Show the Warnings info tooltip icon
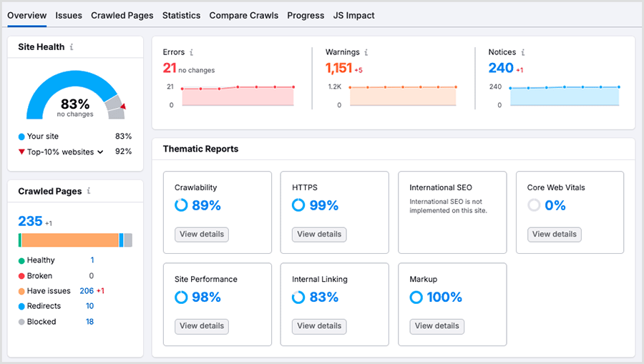 tap(366, 52)
